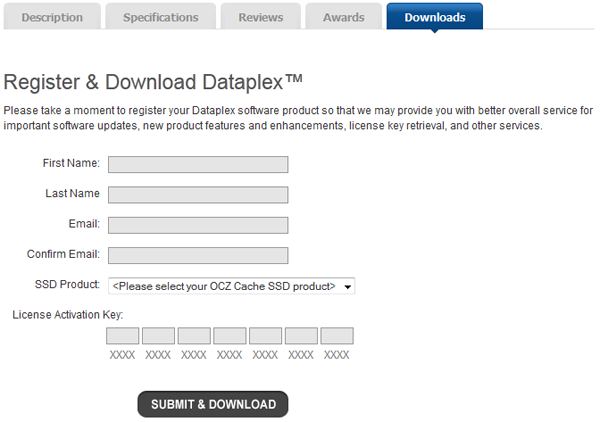Click the seventh license key box

tap(337, 336)
